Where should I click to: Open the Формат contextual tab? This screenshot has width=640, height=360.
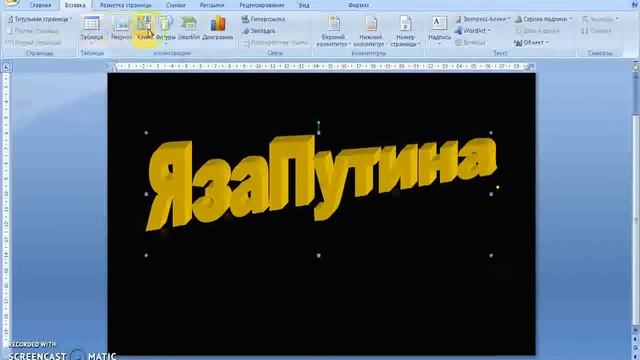click(358, 5)
